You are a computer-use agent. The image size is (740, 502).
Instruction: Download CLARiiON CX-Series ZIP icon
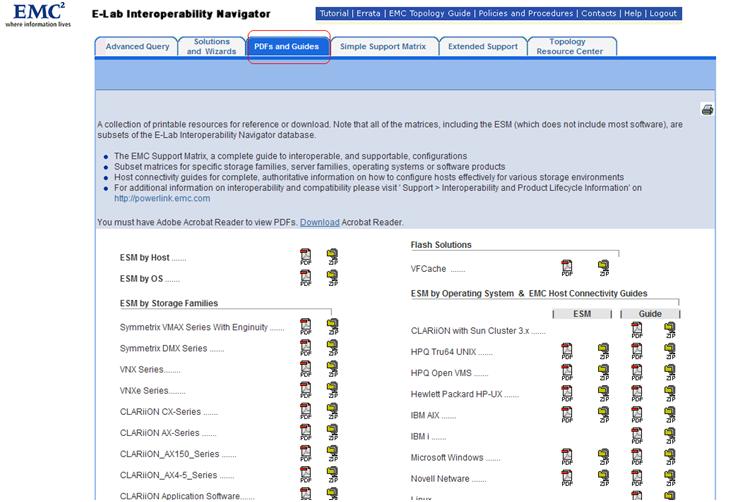click(333, 411)
